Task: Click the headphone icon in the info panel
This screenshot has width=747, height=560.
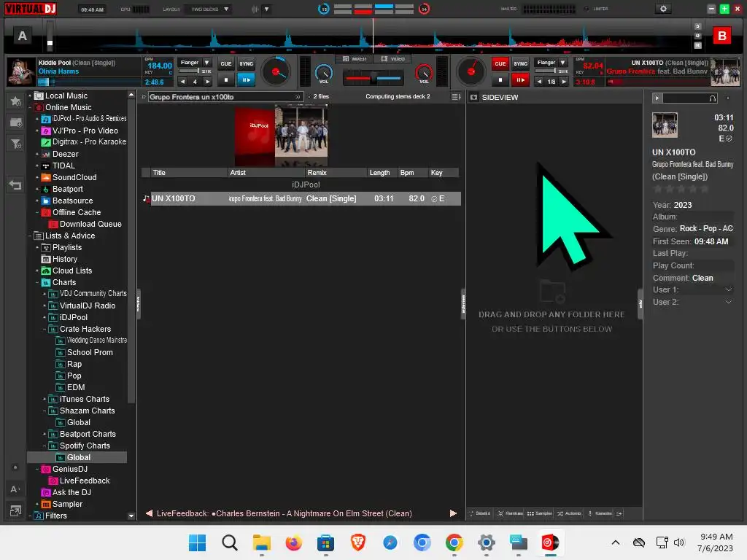Action: [x=712, y=98]
